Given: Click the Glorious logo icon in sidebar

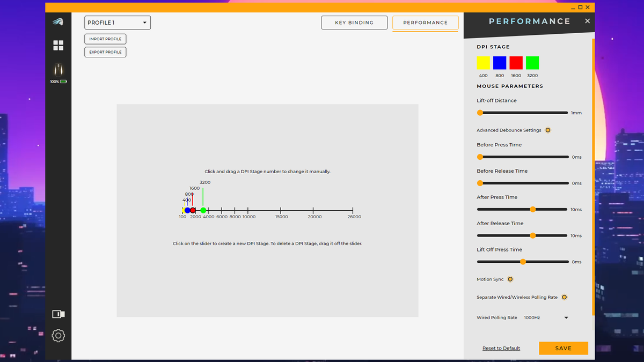Looking at the screenshot, I should pyautogui.click(x=58, y=22).
